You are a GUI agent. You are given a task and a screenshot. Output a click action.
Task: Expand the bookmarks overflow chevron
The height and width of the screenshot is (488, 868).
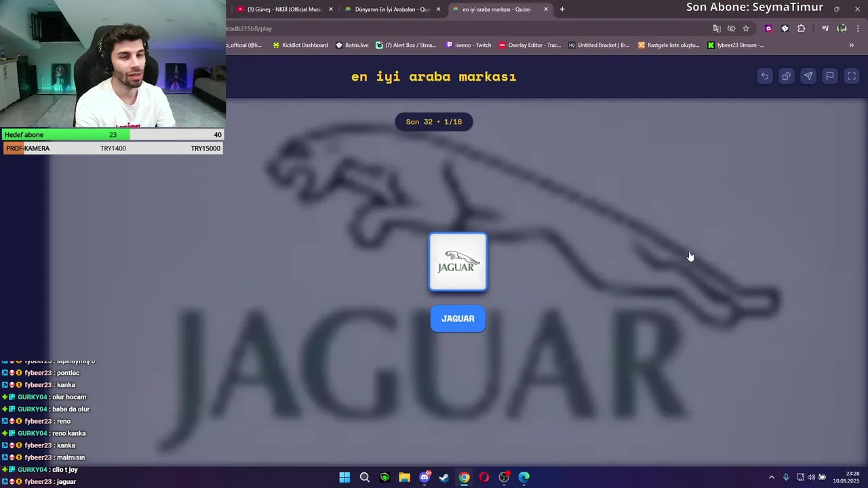[852, 45]
